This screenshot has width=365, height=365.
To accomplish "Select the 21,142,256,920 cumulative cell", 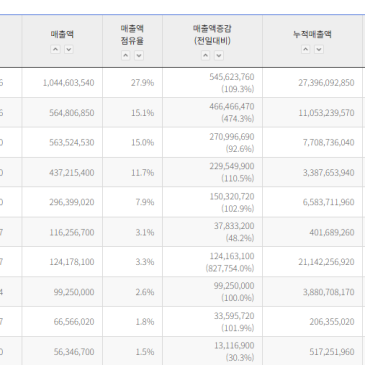I will [x=326, y=262].
